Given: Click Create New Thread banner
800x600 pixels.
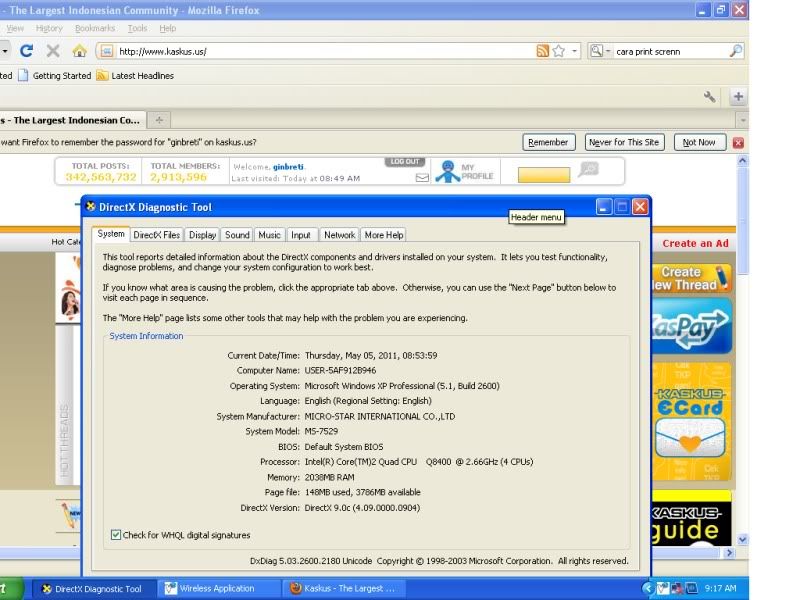Looking at the screenshot, I should (692, 278).
